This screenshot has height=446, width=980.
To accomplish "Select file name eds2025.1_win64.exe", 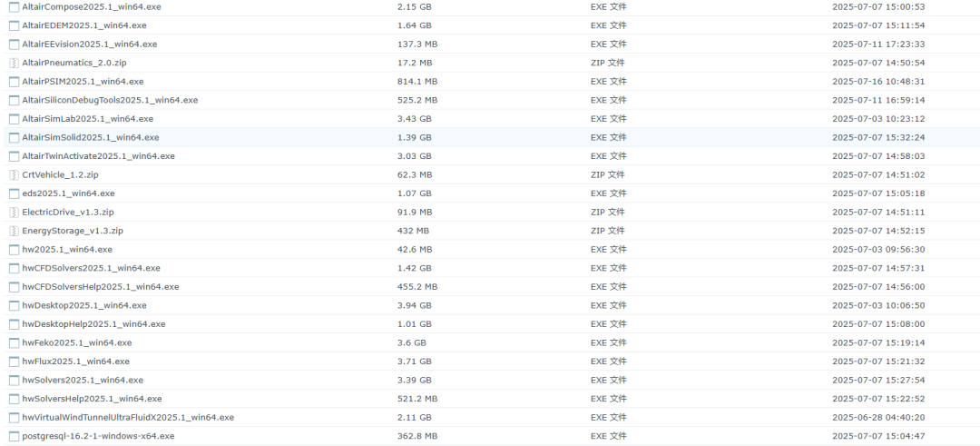I will pyautogui.click(x=68, y=193).
